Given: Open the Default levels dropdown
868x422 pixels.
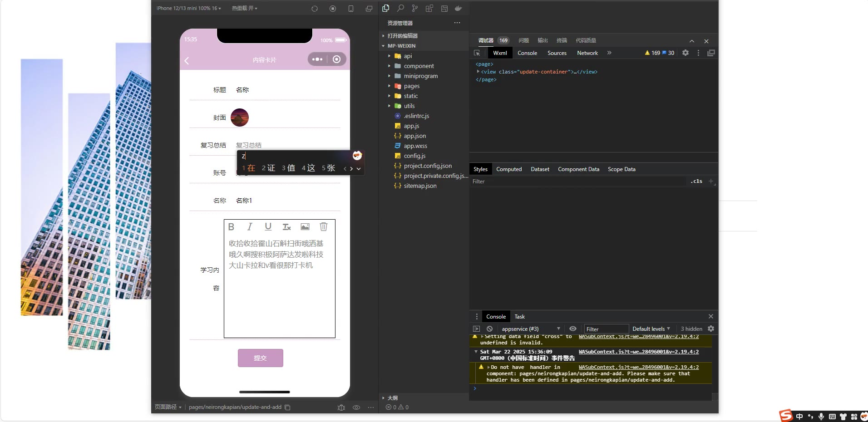Looking at the screenshot, I should 651,329.
